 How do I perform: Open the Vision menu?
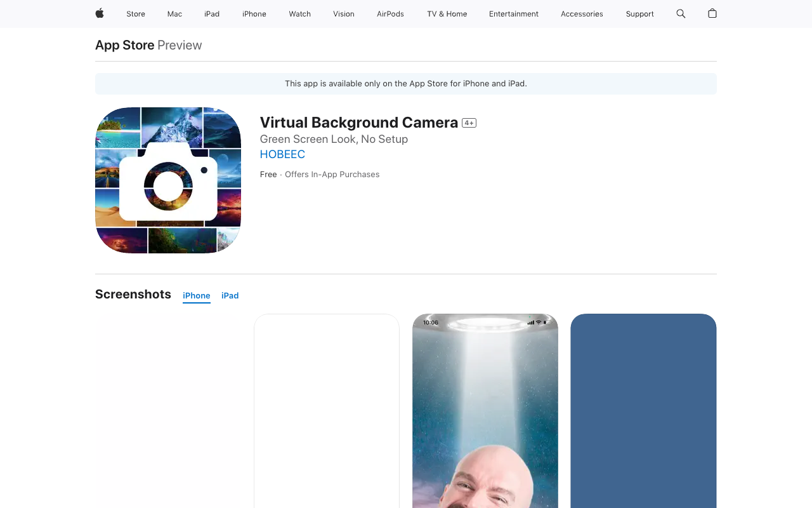(x=344, y=14)
